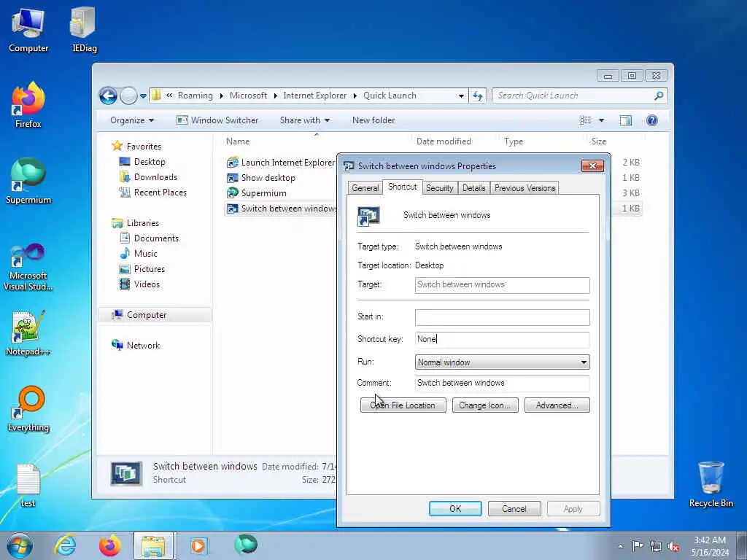Select the Supermium desktop shortcut

(x=28, y=181)
